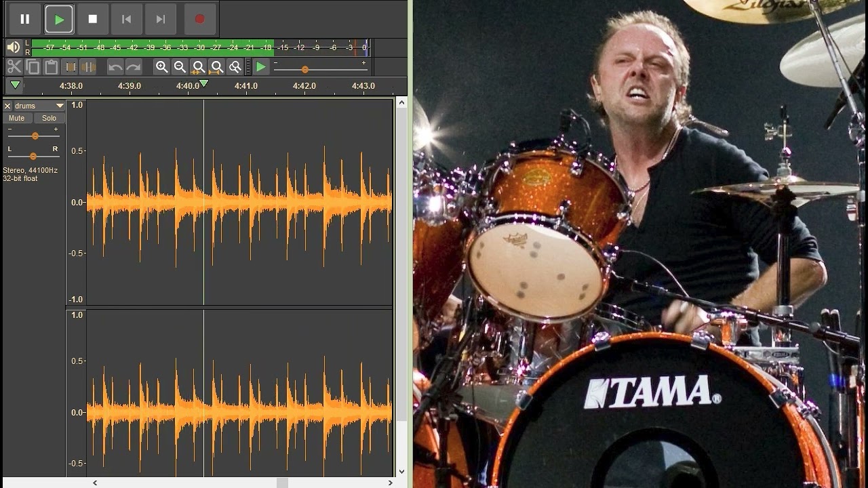
Task: Skip to end of the track
Action: click(160, 19)
